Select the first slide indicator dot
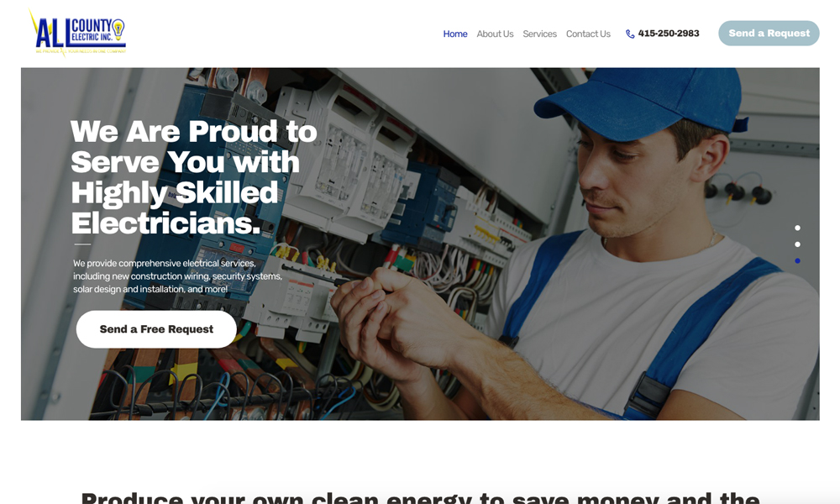 click(797, 228)
